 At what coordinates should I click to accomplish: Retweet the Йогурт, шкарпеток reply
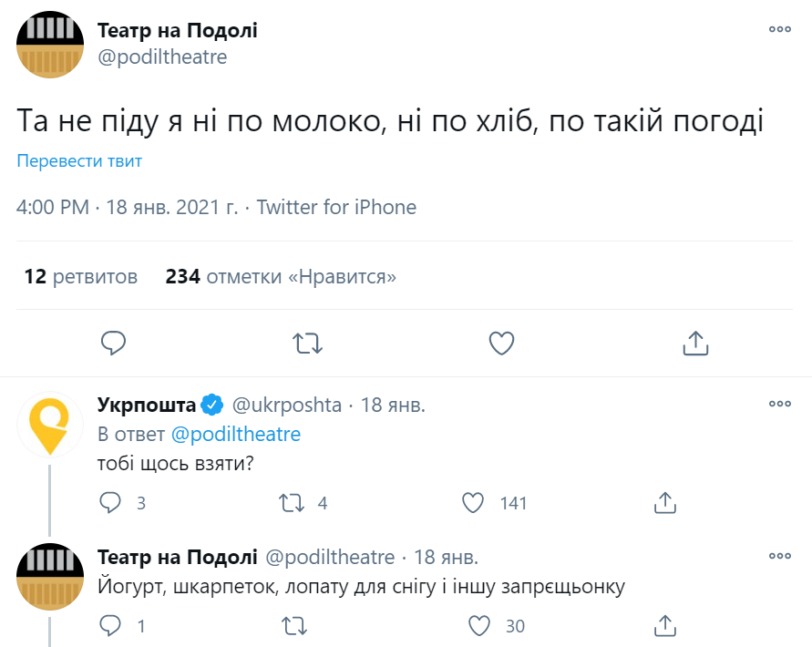click(x=292, y=626)
